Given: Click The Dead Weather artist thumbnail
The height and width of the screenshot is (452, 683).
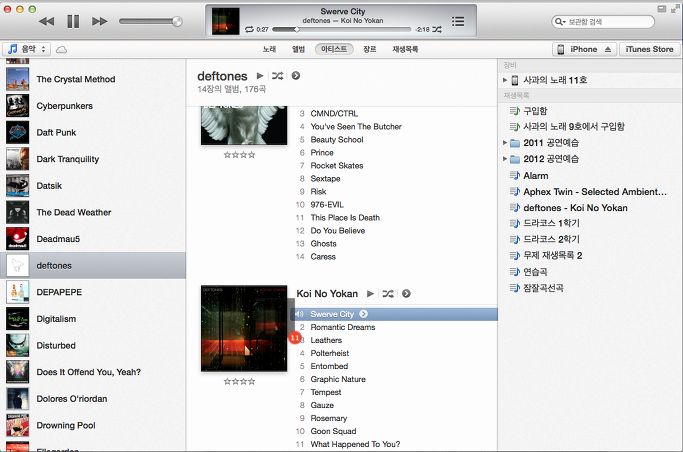Looking at the screenshot, I should click(17, 212).
